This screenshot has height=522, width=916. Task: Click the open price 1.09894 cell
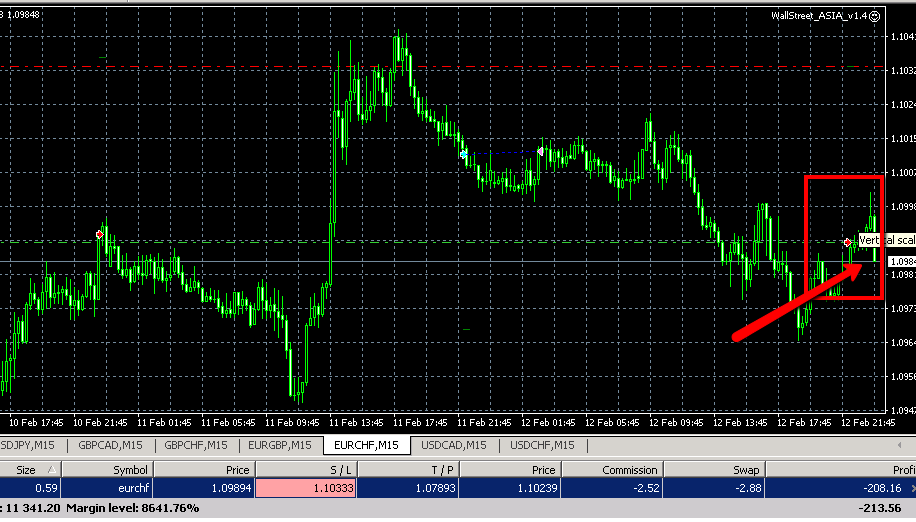click(x=204, y=488)
